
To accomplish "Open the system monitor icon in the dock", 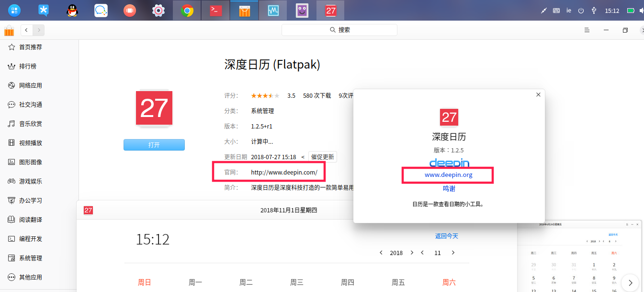I will (272, 10).
